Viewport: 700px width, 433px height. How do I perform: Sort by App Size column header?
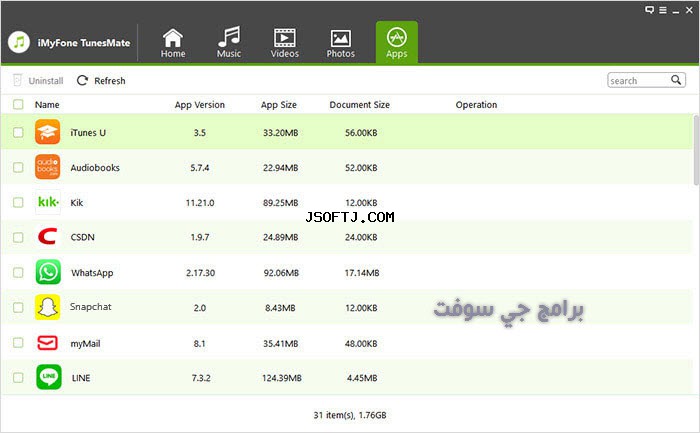(279, 105)
